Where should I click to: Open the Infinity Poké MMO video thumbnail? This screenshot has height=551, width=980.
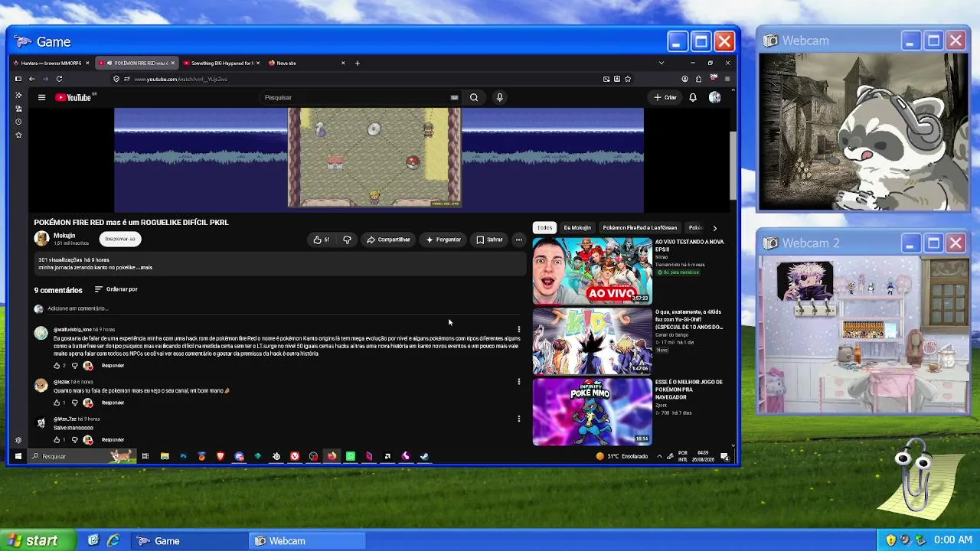coord(593,412)
